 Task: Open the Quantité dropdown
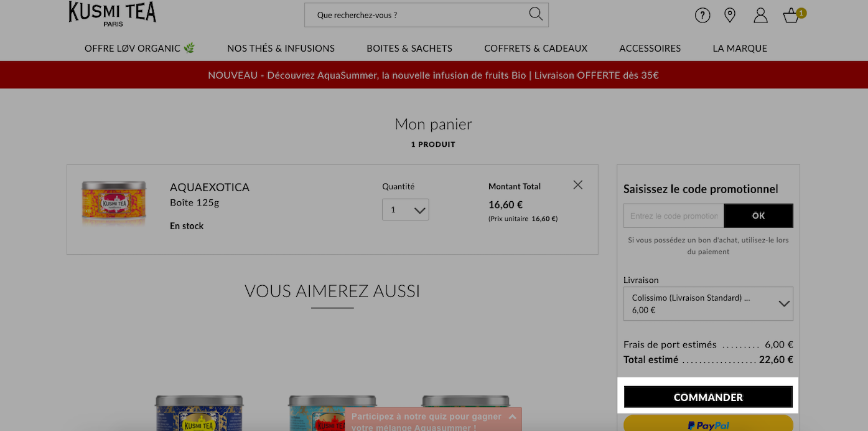click(x=406, y=210)
